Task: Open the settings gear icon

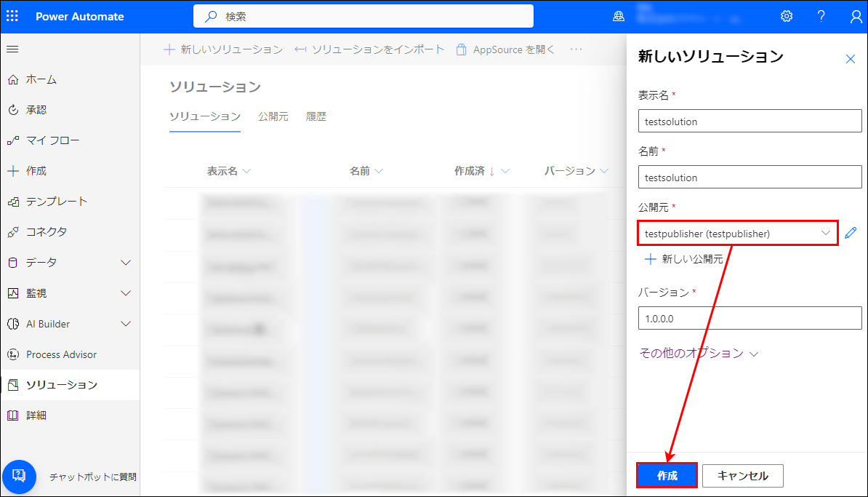Action: [x=787, y=16]
